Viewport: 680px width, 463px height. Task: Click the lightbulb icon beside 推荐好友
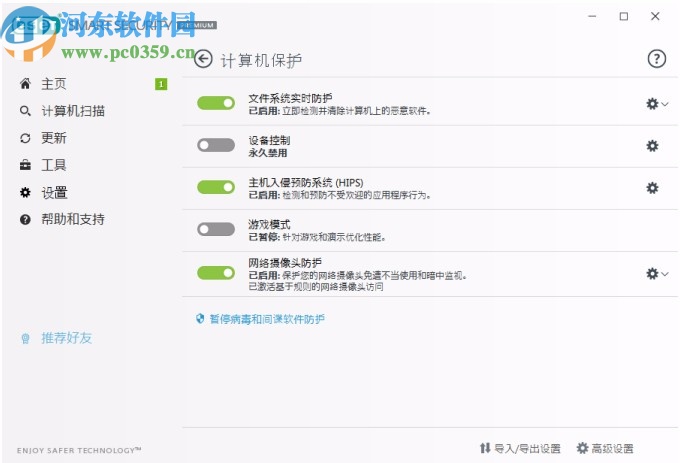[25, 338]
